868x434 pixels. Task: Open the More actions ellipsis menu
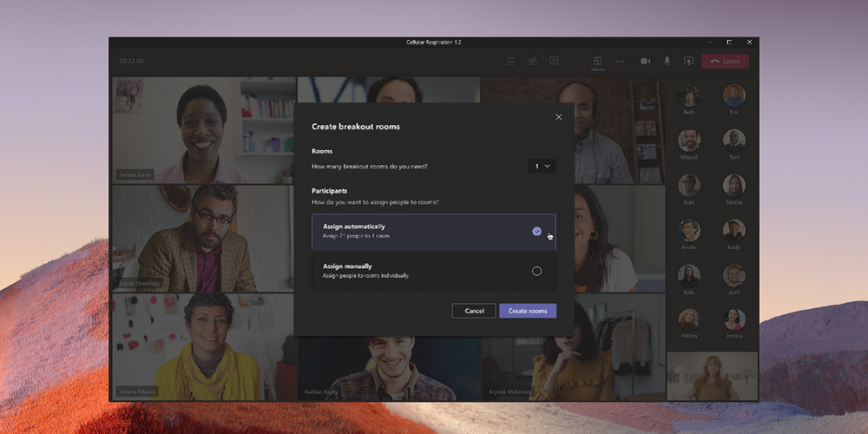click(620, 62)
